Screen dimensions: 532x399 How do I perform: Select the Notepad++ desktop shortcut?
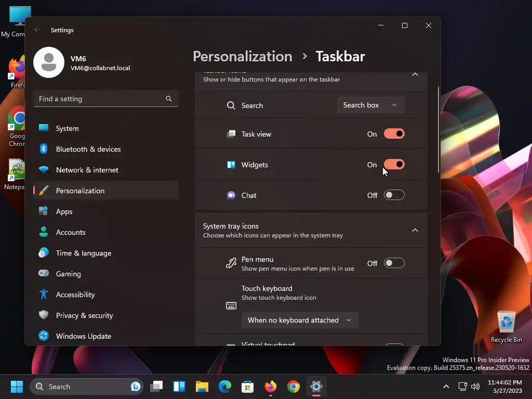point(14,175)
